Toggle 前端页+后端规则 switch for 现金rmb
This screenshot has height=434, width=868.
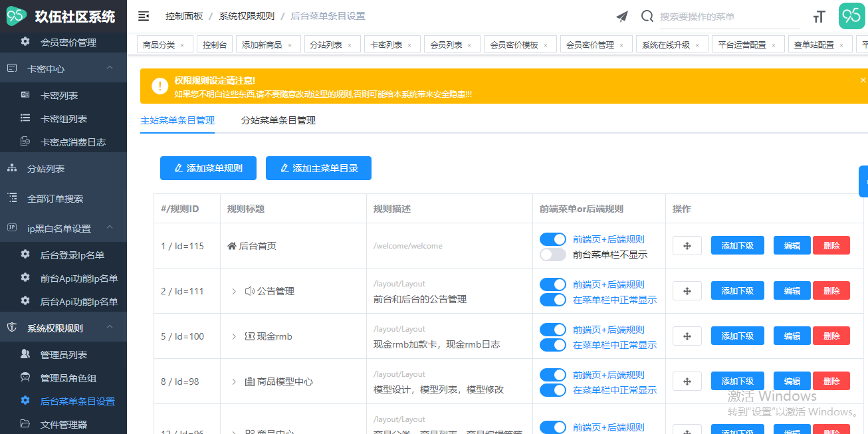[x=553, y=330]
